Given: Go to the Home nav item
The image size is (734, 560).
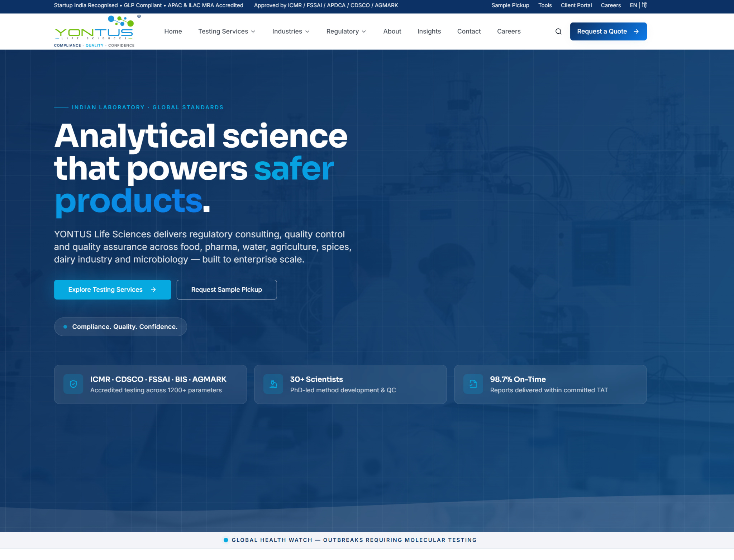Looking at the screenshot, I should (173, 32).
